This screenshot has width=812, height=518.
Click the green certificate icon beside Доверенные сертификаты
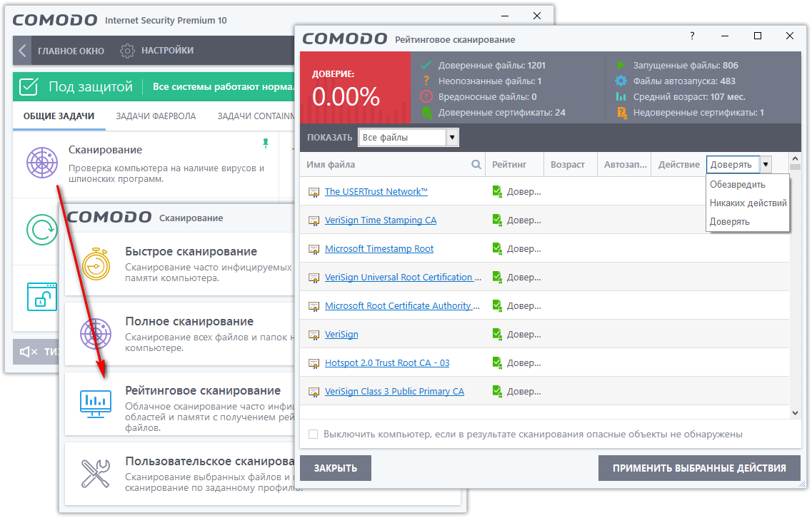tap(427, 113)
